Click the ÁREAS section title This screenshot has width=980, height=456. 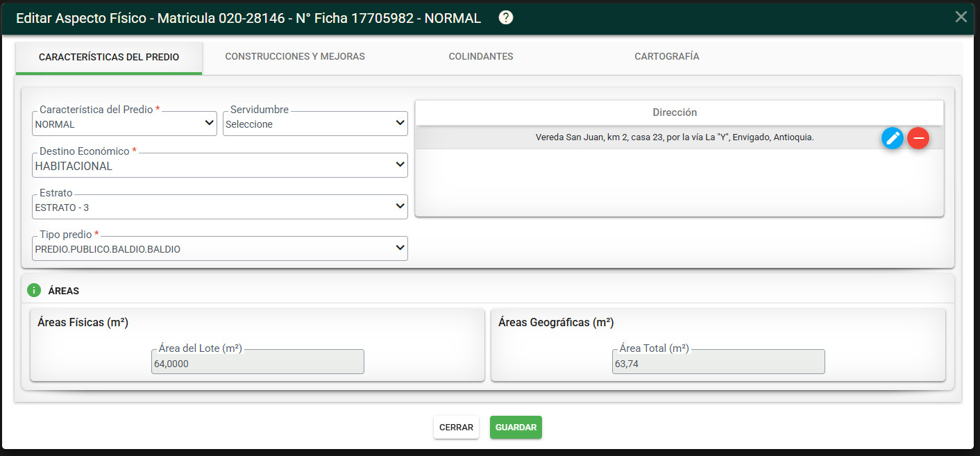pos(64,291)
